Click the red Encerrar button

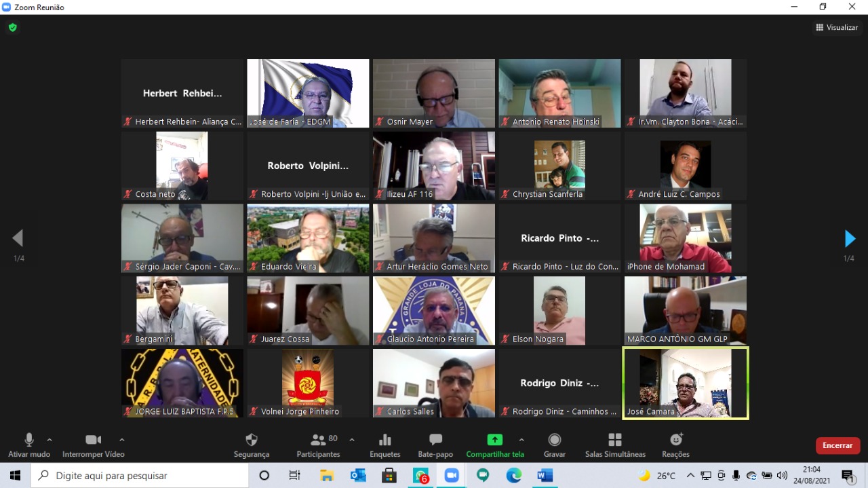pyautogui.click(x=837, y=445)
